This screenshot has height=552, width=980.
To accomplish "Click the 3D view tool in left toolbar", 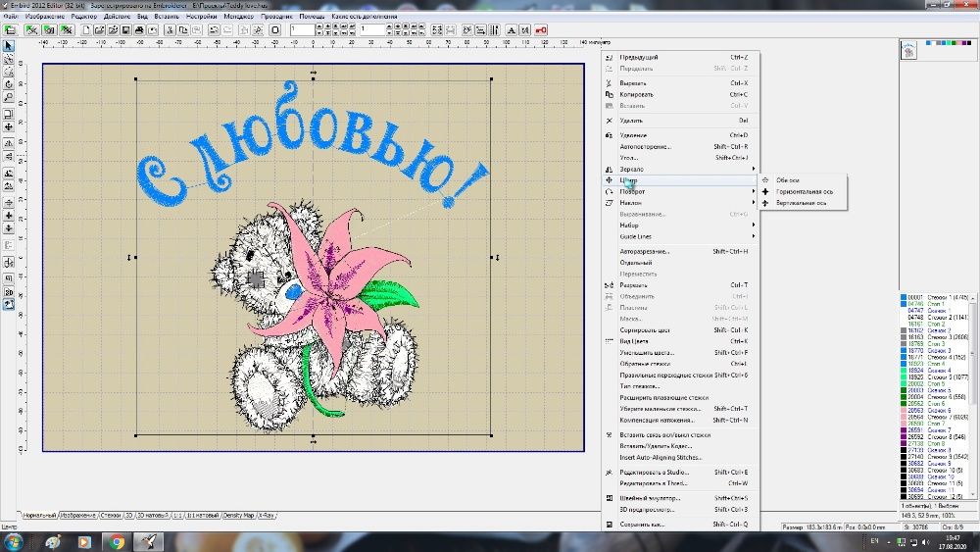I will tap(8, 292).
